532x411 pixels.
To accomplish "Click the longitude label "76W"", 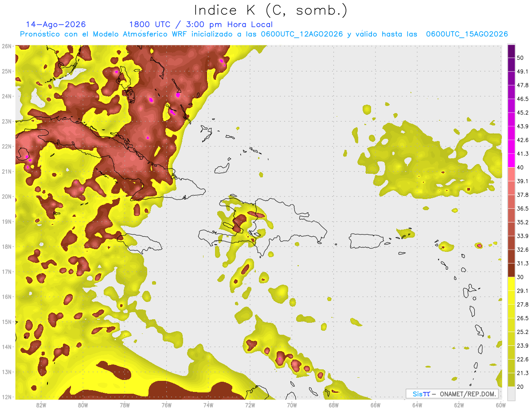I will [166, 405].
